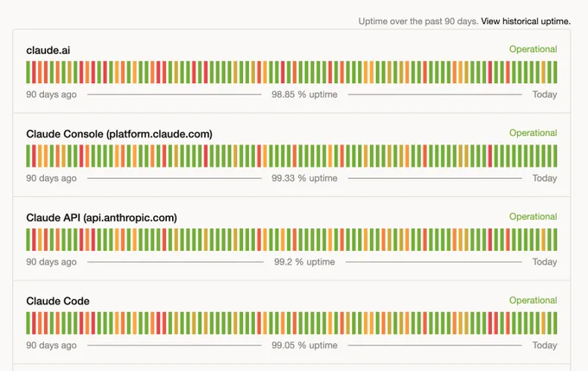
Task: Click '90 days ago' under Claude Console
Action: [x=51, y=178]
